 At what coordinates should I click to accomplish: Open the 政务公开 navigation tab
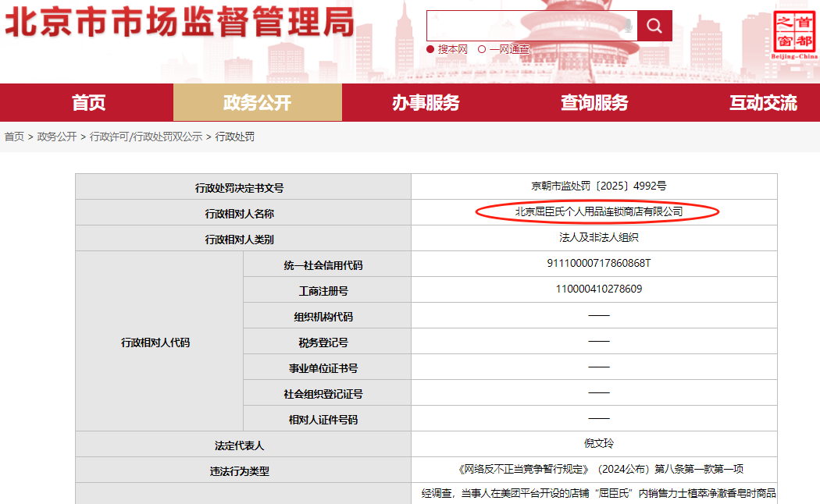pyautogui.click(x=257, y=102)
